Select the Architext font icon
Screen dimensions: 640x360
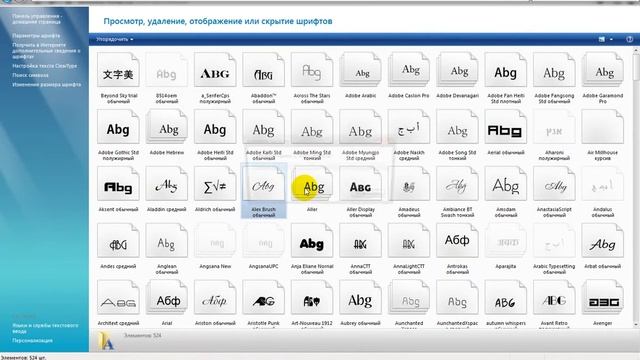118,297
